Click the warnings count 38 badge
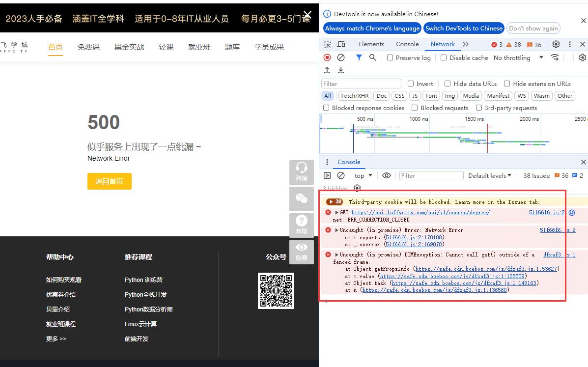 pos(513,45)
